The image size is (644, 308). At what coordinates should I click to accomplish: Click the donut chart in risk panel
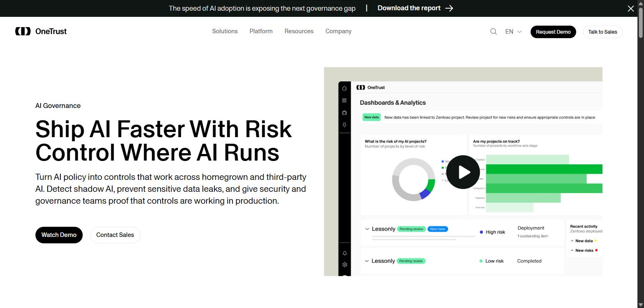(413, 179)
